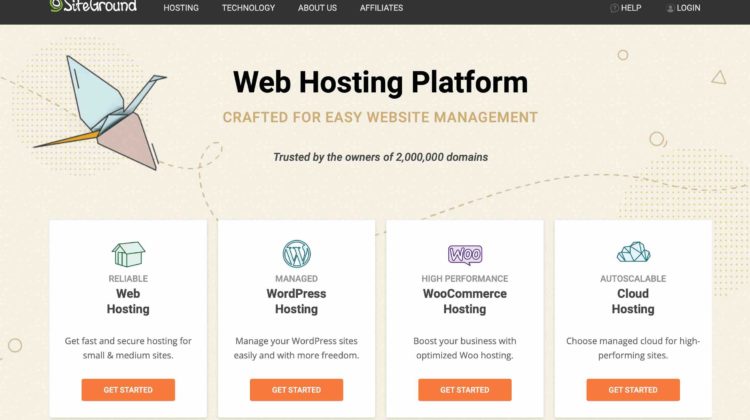Click the WordPress logo icon
750x420 pixels.
[x=297, y=254]
